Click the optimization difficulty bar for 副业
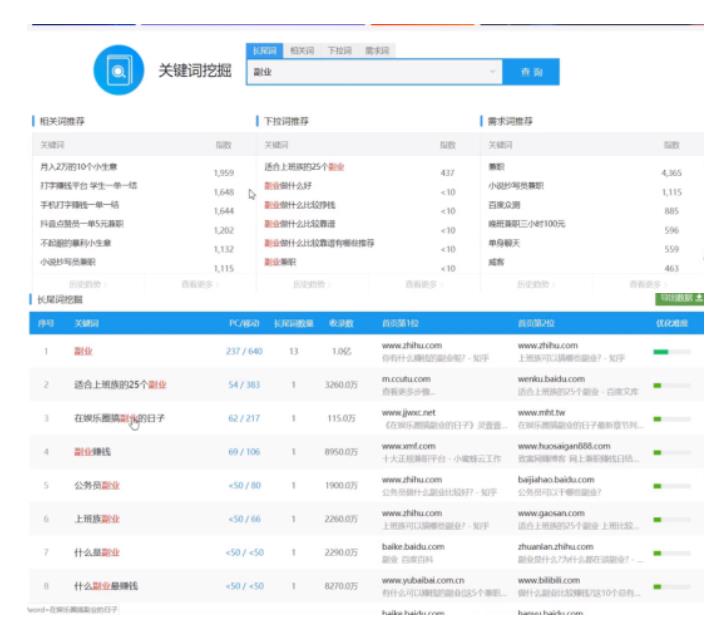The image size is (719, 635). tap(670, 352)
